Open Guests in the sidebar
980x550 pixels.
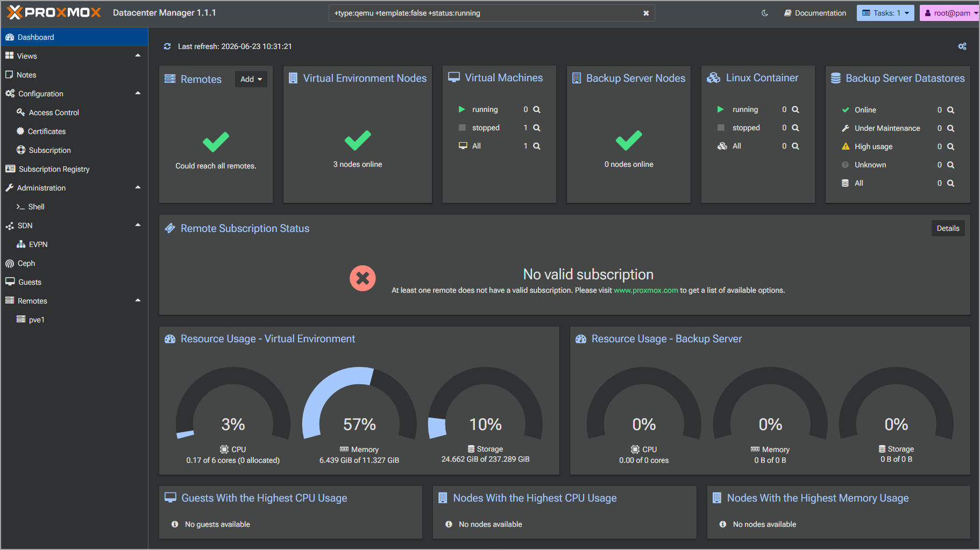click(74, 282)
